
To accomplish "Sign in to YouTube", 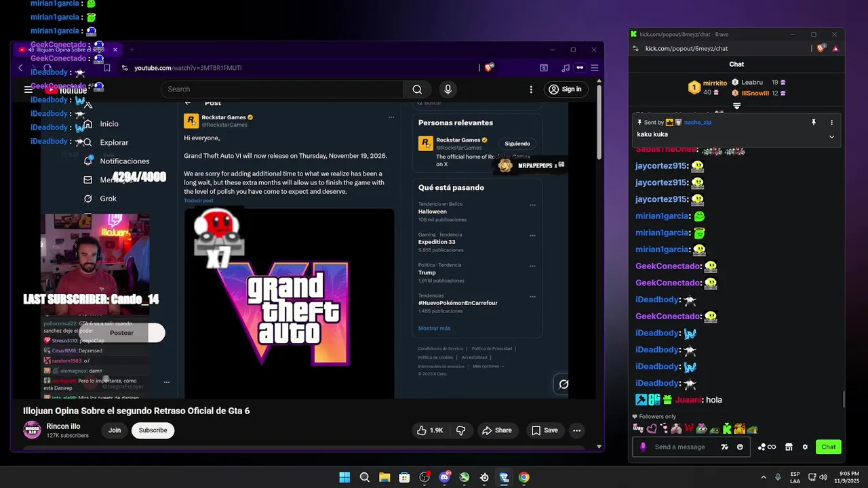I will tap(565, 89).
